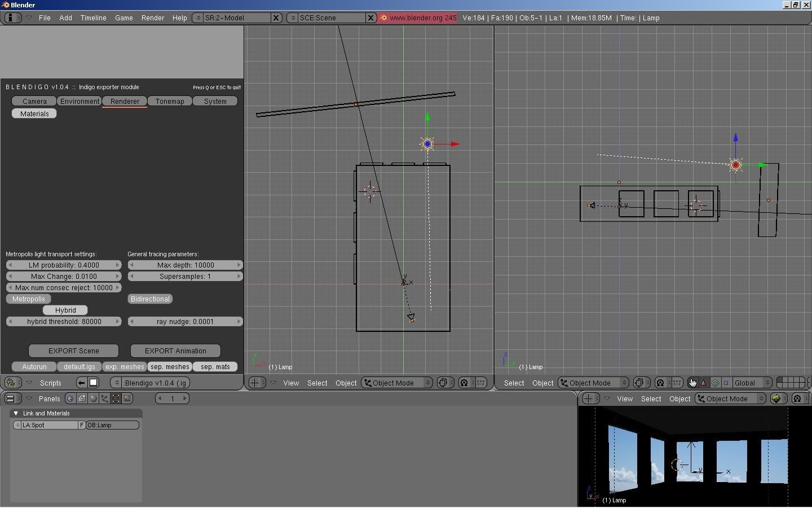Open the 3D view window type icon in middle viewport

click(x=257, y=383)
